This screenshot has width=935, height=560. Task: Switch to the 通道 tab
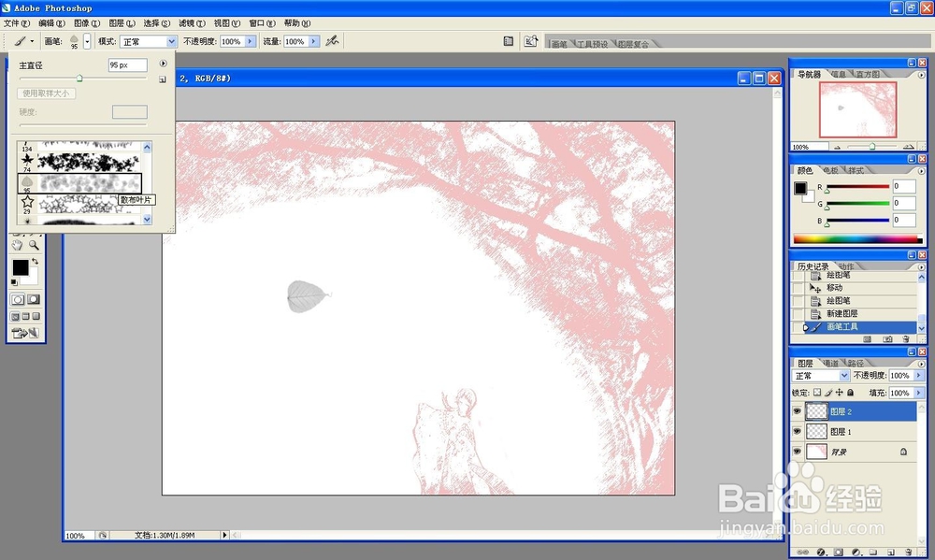point(830,363)
